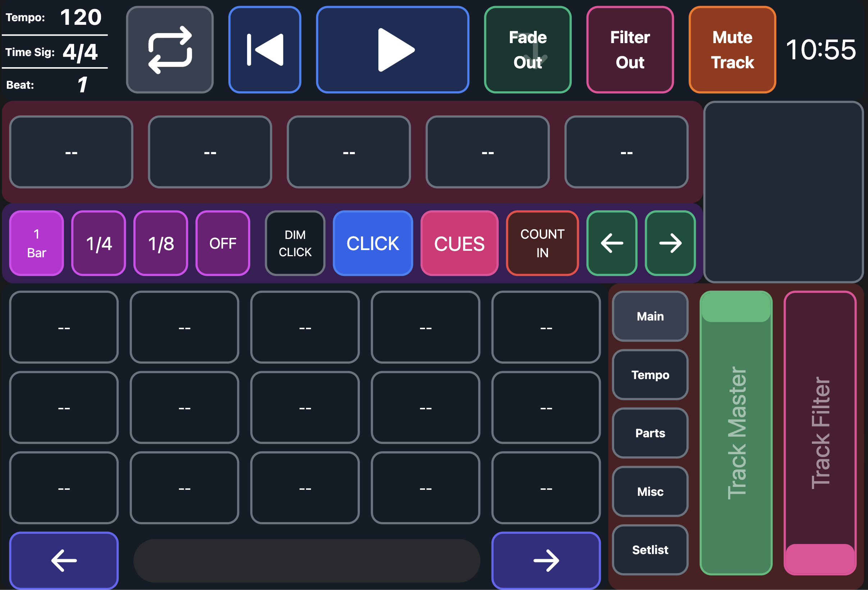Screen dimensions: 868x590
Task: Click the tempo value 120
Action: click(x=81, y=17)
